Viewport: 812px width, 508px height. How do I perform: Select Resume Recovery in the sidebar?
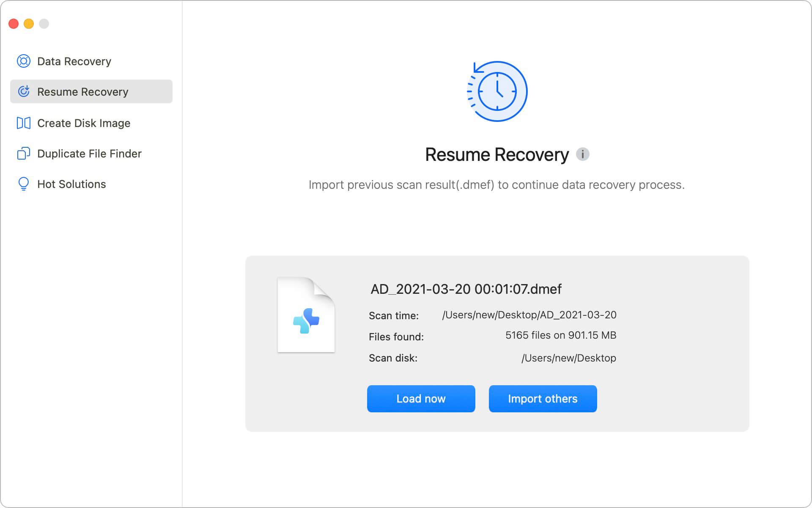click(x=91, y=91)
